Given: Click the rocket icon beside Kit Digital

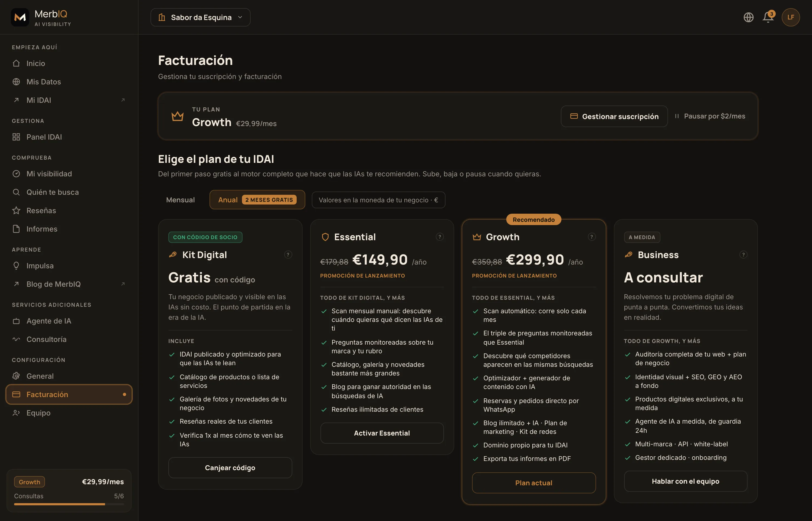Looking at the screenshot, I should click(173, 255).
